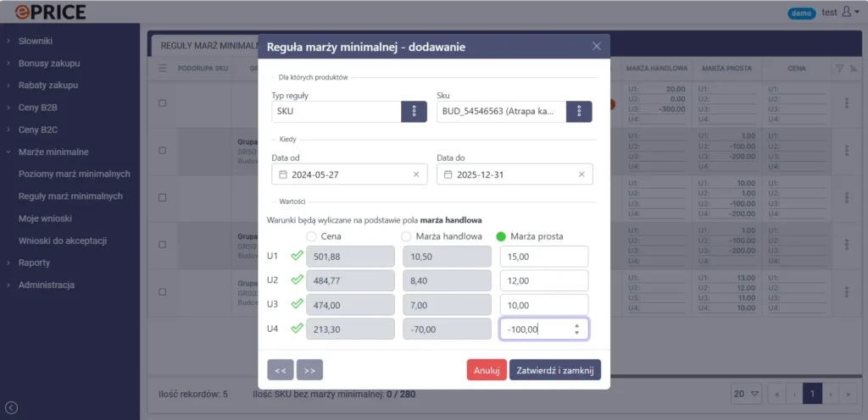This screenshot has height=420, width=868.
Task: Expand the Słowniki sidebar section
Action: [36, 41]
